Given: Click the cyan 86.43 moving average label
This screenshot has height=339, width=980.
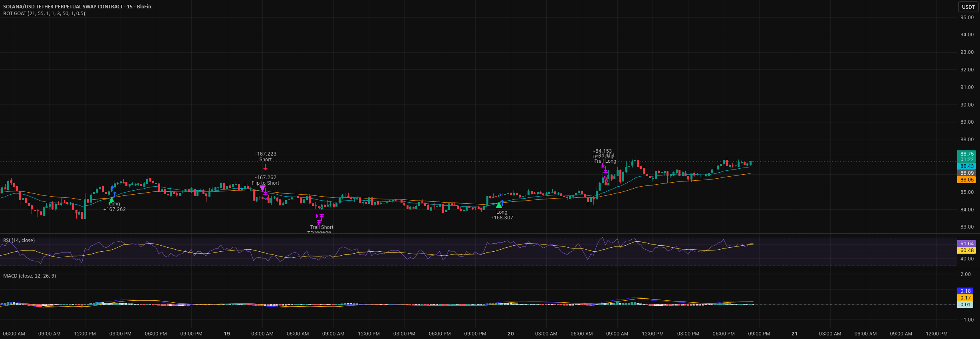Looking at the screenshot, I should [966, 166].
